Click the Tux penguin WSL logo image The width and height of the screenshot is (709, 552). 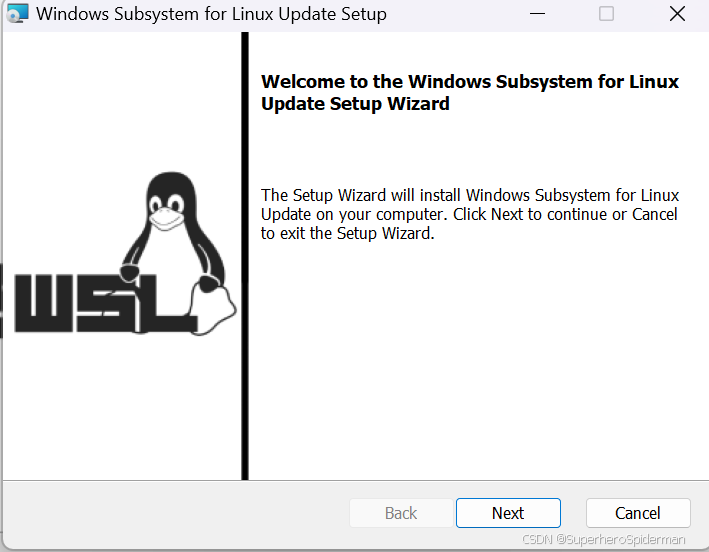click(x=125, y=253)
